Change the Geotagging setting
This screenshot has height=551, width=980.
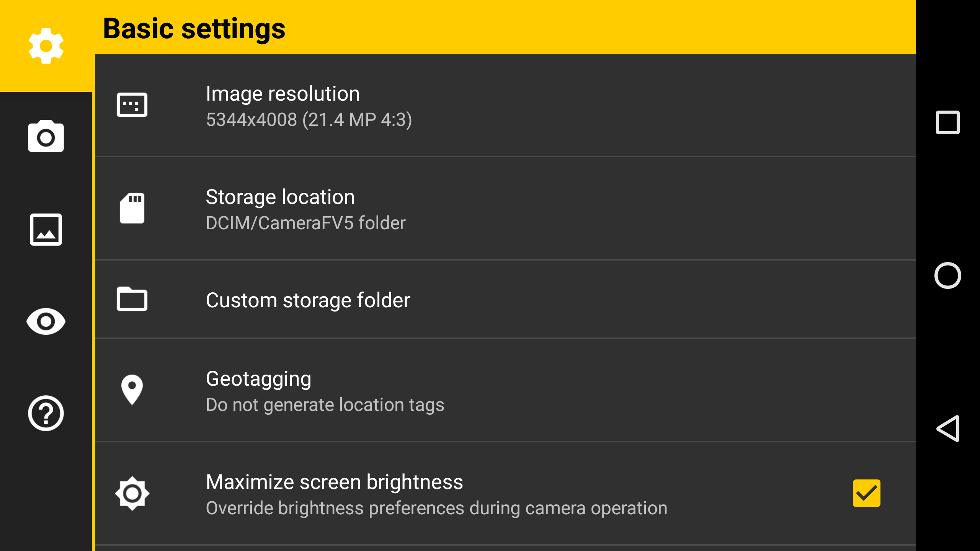(325, 391)
